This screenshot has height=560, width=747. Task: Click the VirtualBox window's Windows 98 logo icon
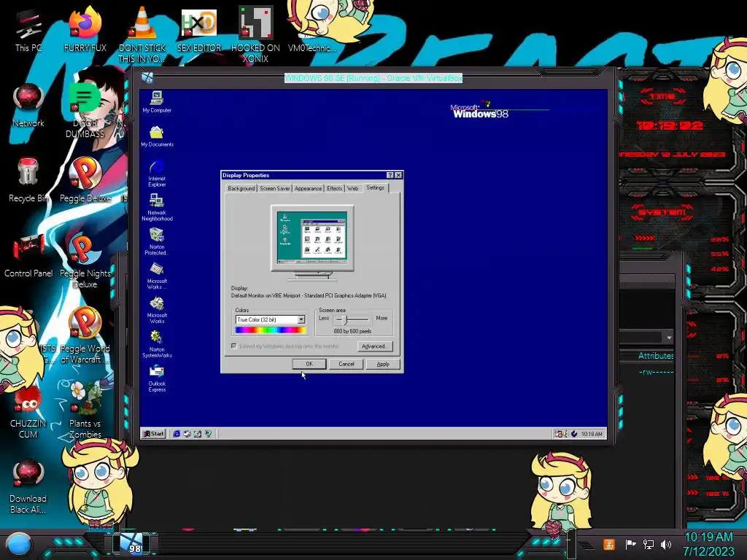point(147,77)
